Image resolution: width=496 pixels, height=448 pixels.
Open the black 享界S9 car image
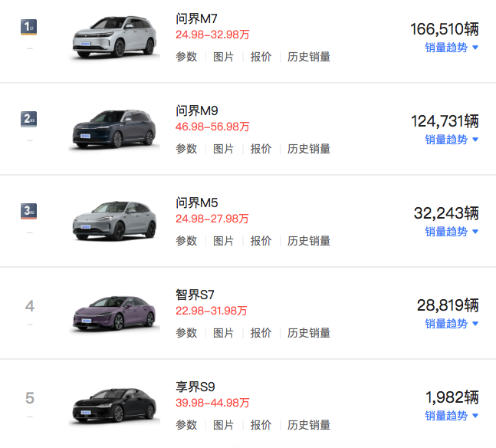pos(114,406)
